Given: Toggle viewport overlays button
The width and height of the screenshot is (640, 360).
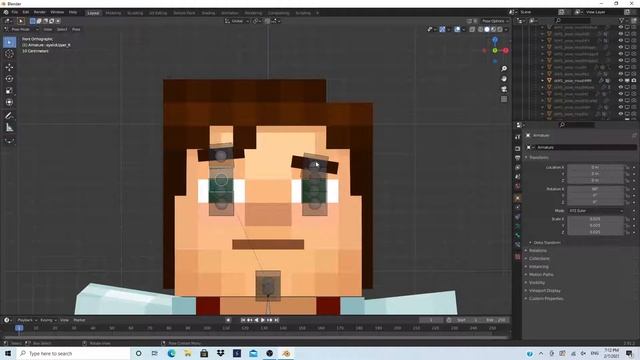Looking at the screenshot, I should (x=457, y=29).
